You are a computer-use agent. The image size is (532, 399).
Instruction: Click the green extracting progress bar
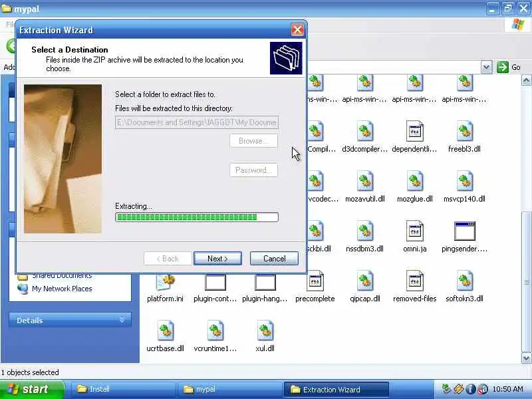click(x=197, y=217)
